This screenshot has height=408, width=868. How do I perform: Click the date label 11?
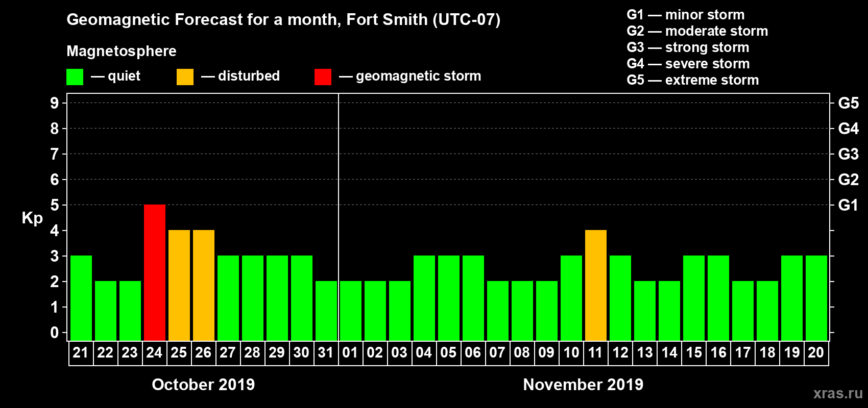coord(595,352)
